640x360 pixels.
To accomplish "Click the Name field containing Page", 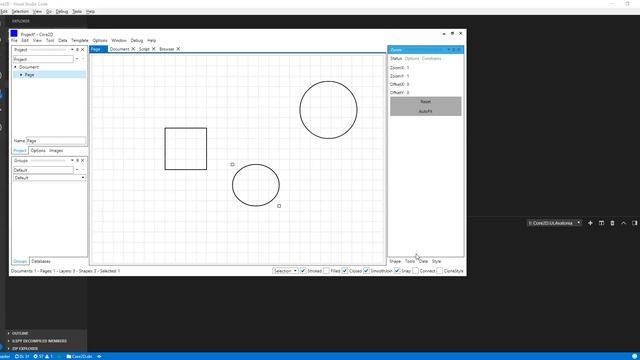I will click(x=56, y=141).
